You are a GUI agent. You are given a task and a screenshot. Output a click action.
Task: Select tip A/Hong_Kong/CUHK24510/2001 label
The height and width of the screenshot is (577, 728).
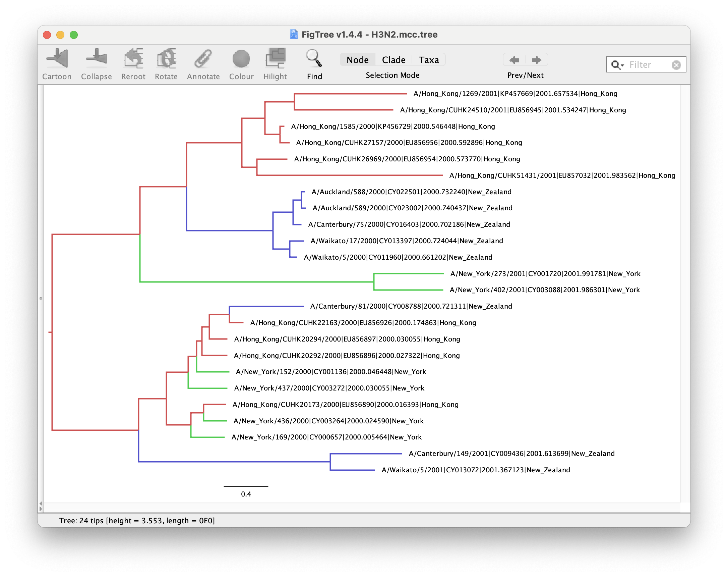(x=513, y=110)
